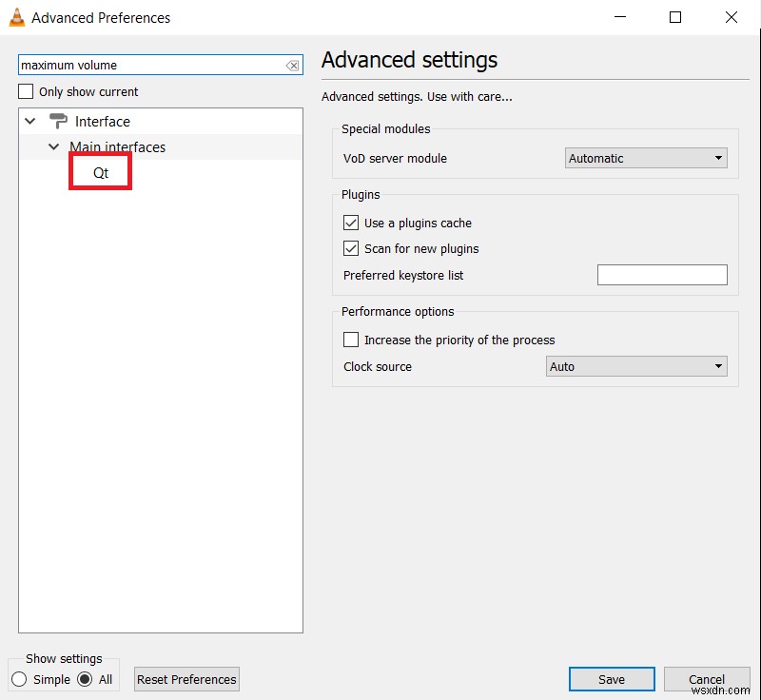
Task: Click the Show settings label
Action: [64, 658]
